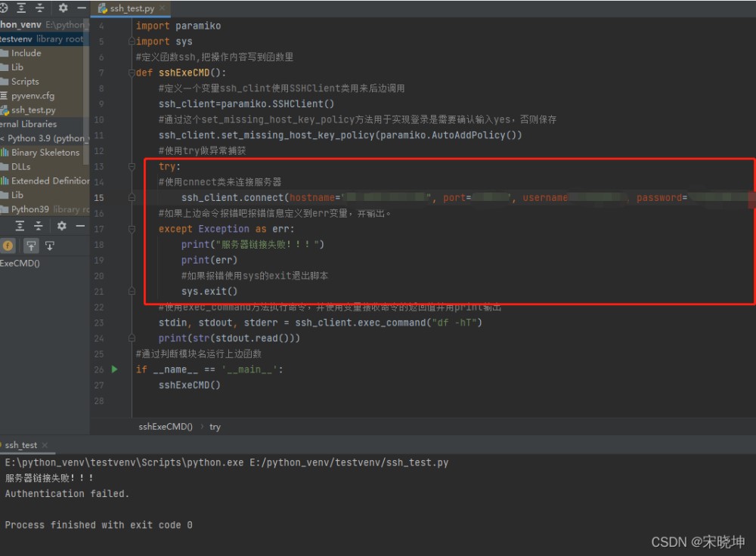
Task: Click the "print(str(stdout.read()))" line
Action: [x=230, y=338]
